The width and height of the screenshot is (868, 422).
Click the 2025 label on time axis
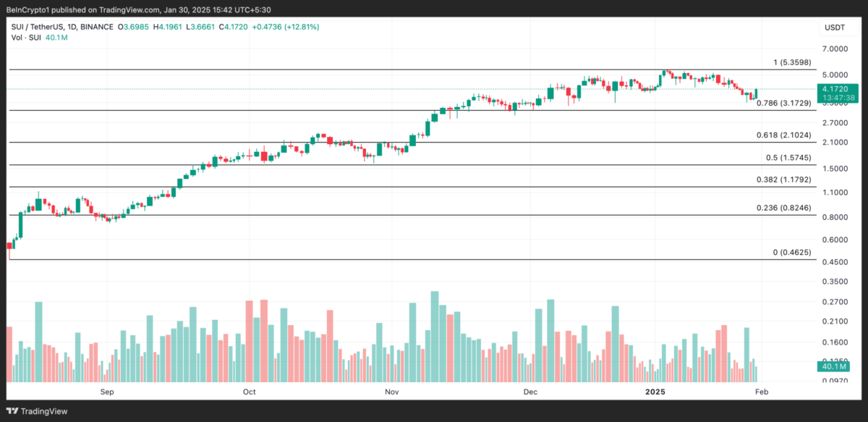(655, 392)
